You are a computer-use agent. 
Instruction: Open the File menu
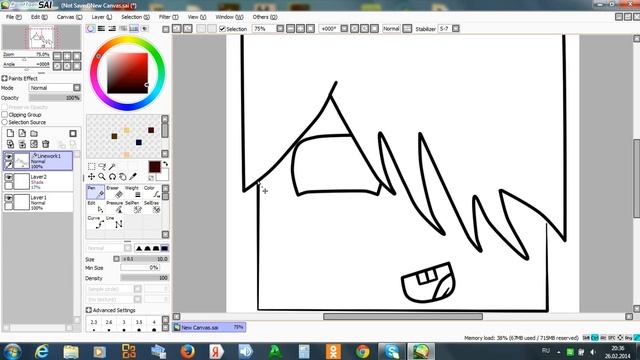coord(13,17)
